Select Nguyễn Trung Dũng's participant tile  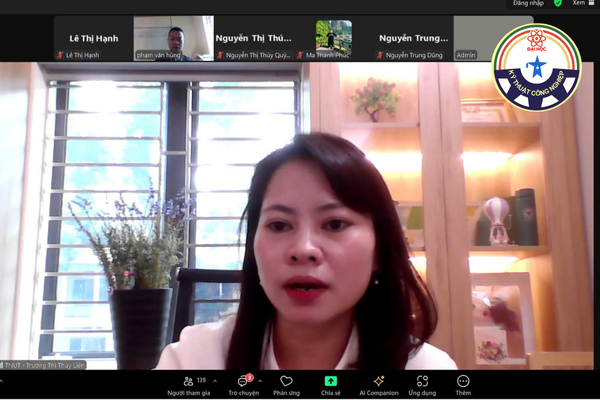pyautogui.click(x=414, y=39)
